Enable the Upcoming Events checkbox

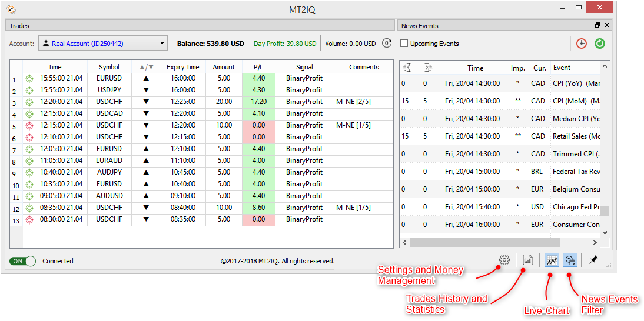[x=404, y=44]
